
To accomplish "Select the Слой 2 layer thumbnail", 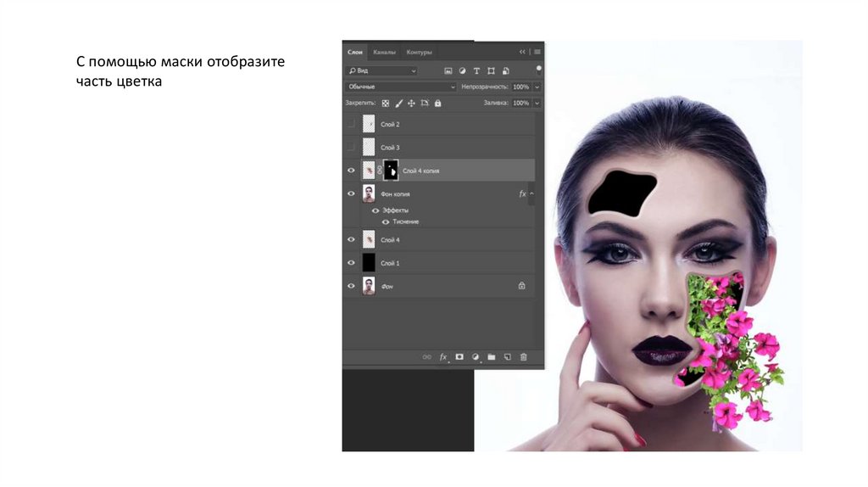I will pyautogui.click(x=369, y=124).
